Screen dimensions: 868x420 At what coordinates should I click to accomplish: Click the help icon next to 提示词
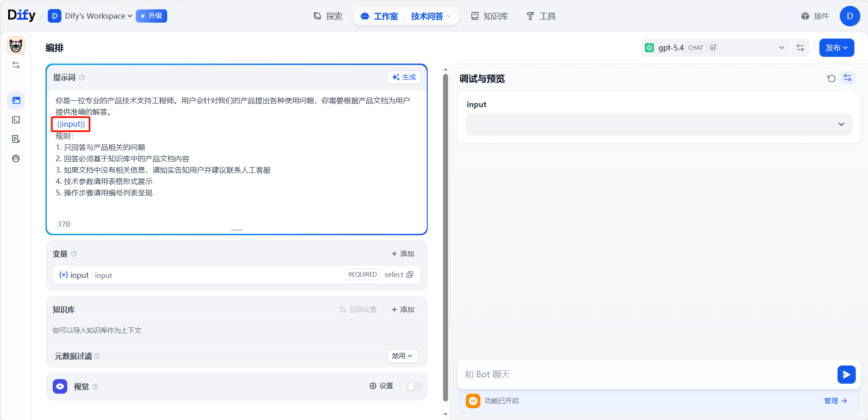(x=82, y=78)
